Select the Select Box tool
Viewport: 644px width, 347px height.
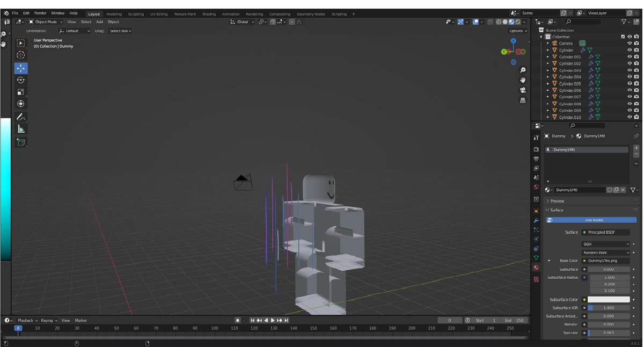click(x=21, y=43)
